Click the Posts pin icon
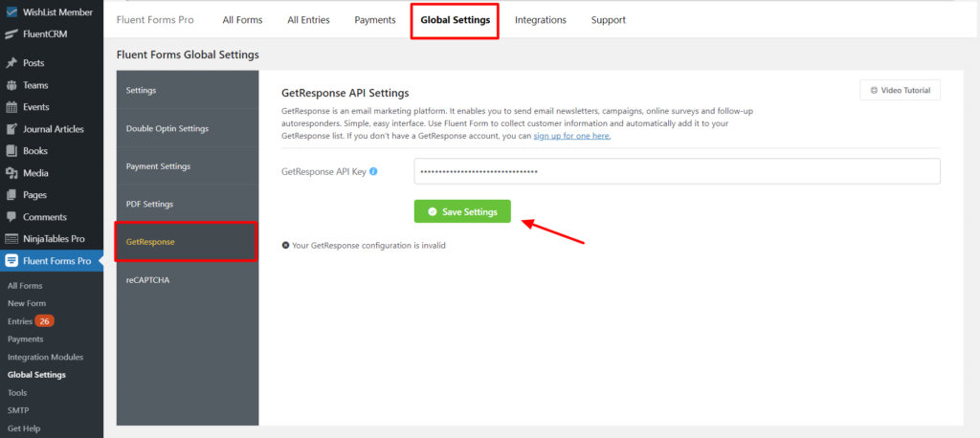Image resolution: width=980 pixels, height=438 pixels. click(11, 63)
